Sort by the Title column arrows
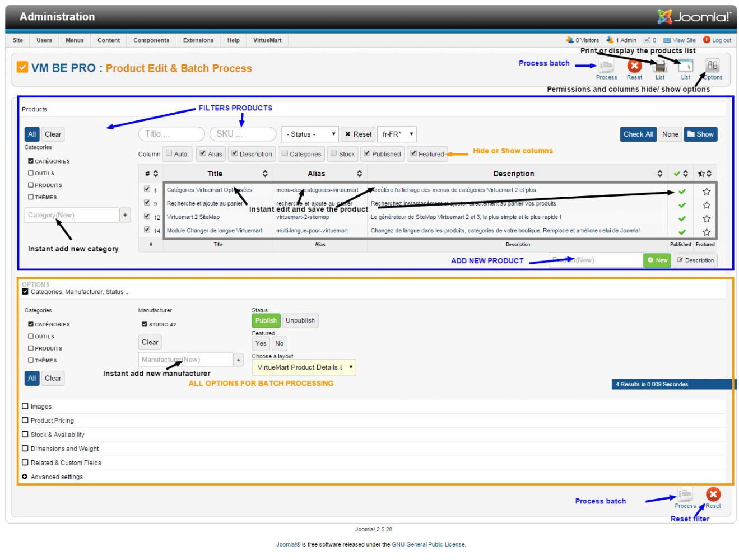739x560 pixels. click(265, 174)
